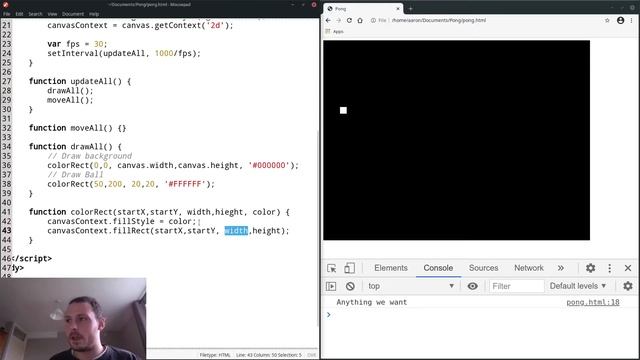Open the DevTools settings gear

click(x=590, y=268)
